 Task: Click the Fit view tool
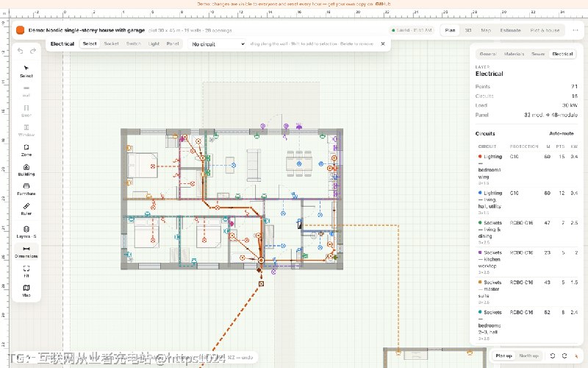[26, 271]
